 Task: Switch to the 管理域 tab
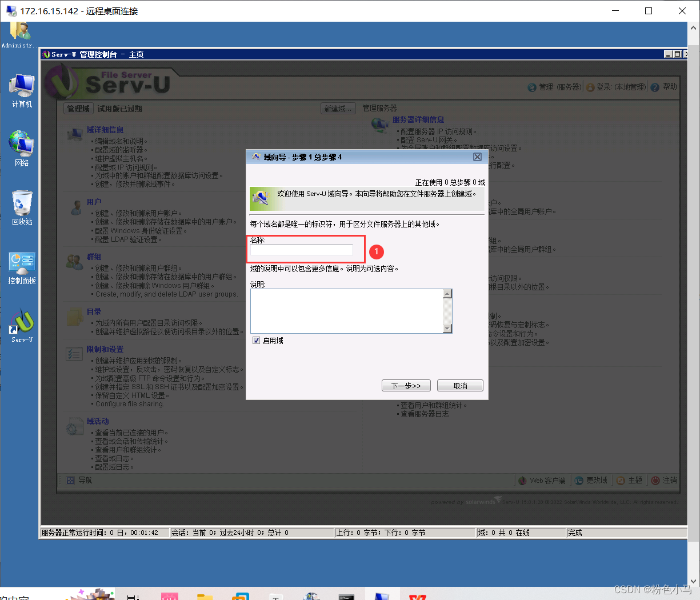coord(78,108)
